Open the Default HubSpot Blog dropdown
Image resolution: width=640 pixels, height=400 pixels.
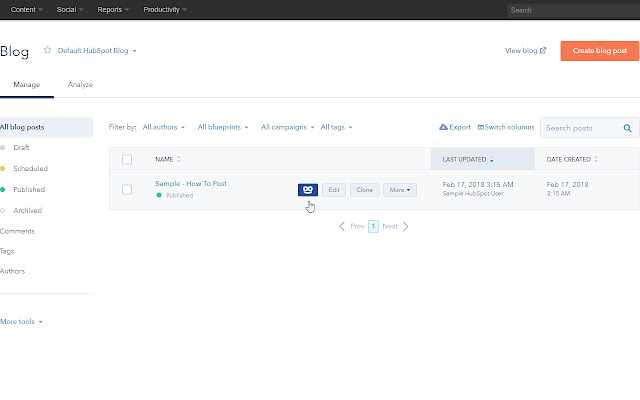97,51
